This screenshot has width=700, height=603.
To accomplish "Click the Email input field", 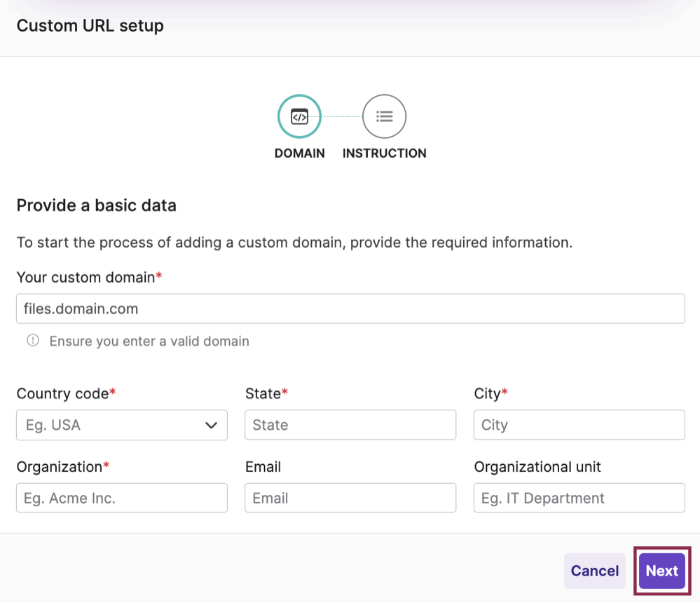I will coord(350,498).
